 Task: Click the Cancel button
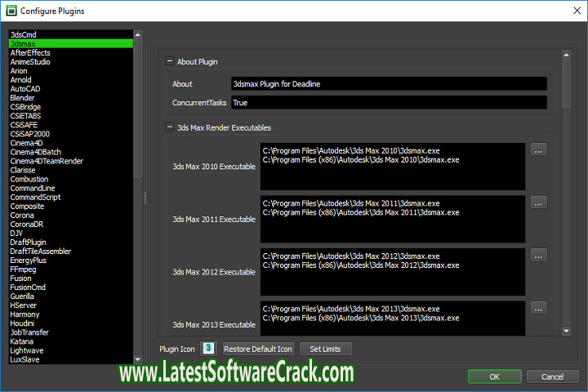point(553,376)
